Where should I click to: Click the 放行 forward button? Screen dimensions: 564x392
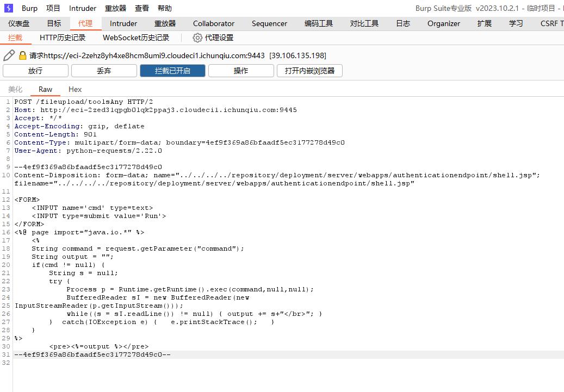pyautogui.click(x=35, y=71)
